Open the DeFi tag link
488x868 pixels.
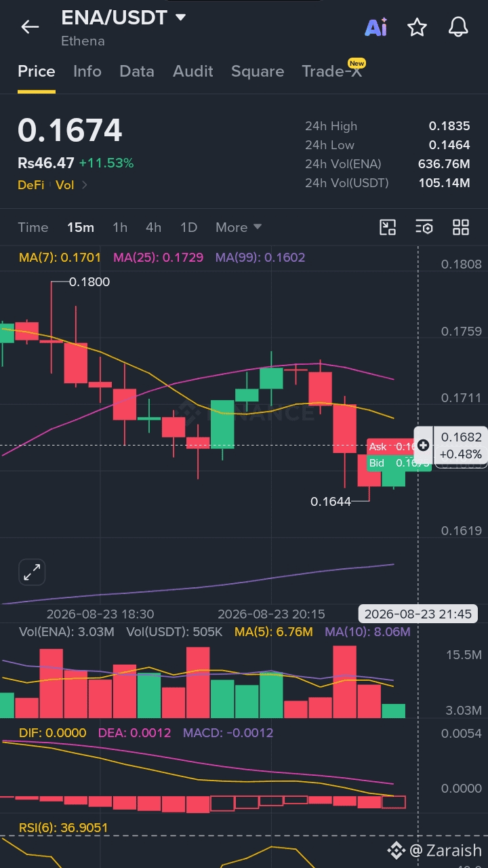[x=31, y=184]
